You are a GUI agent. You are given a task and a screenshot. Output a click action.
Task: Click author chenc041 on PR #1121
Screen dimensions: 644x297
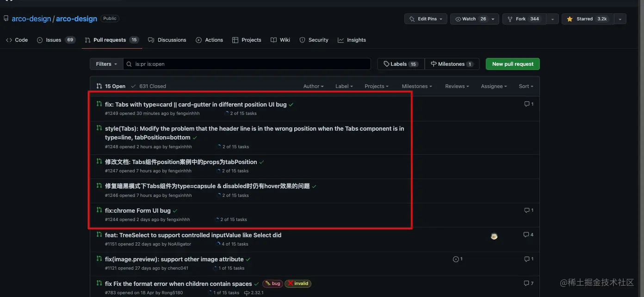[178, 268]
